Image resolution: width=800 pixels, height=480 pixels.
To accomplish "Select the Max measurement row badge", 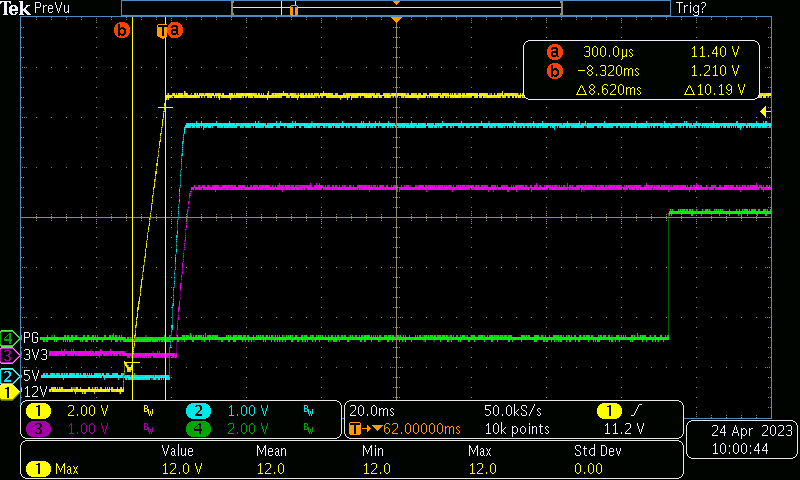I will click(39, 468).
